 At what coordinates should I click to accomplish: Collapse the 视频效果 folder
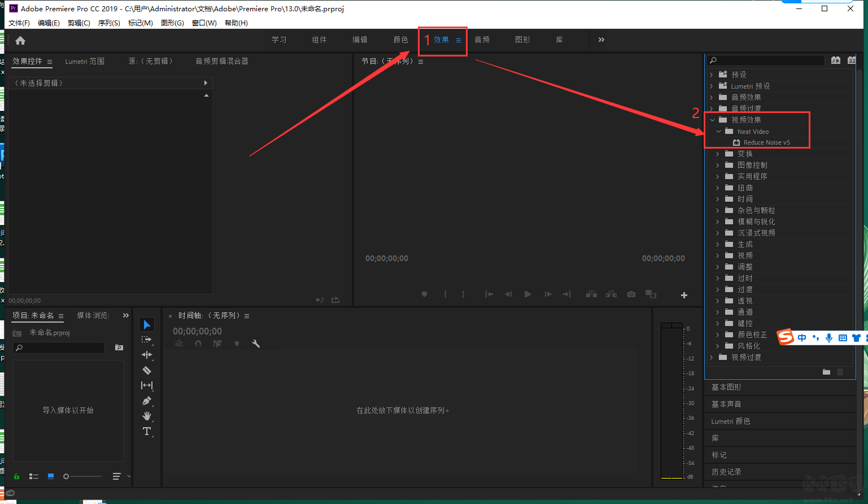coord(713,120)
